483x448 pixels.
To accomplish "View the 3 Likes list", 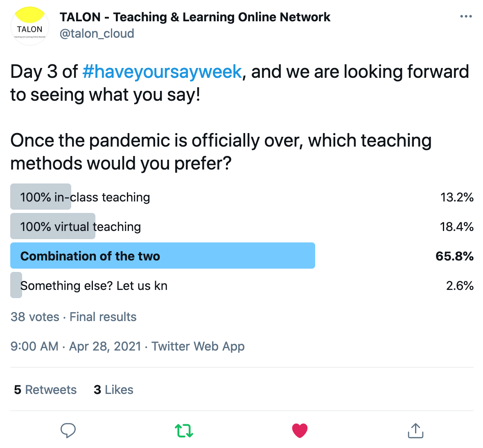I will pos(113,390).
